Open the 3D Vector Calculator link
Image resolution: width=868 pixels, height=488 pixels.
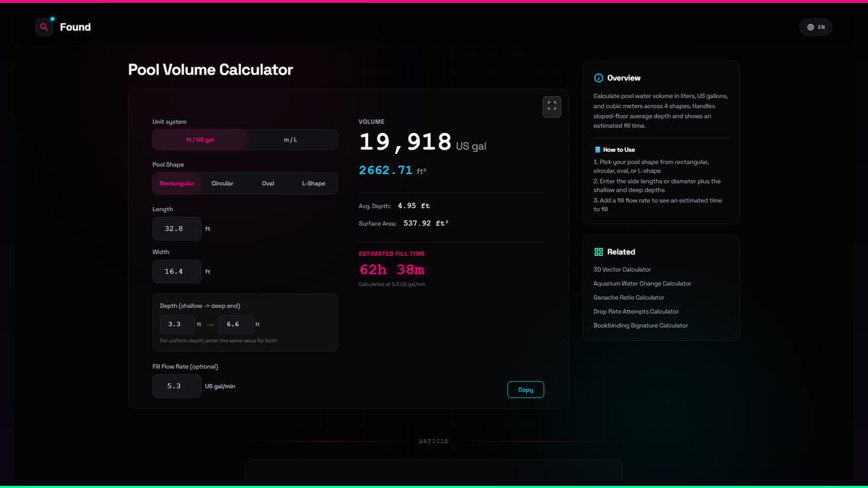(622, 270)
